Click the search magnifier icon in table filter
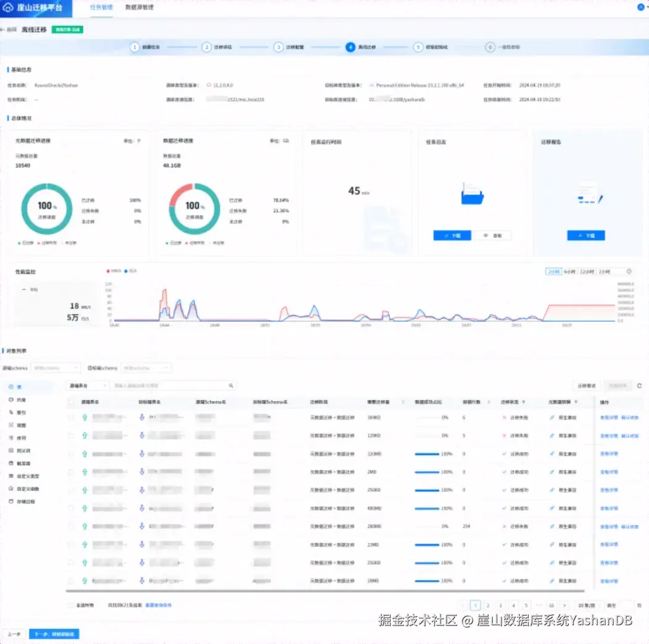 point(231,386)
